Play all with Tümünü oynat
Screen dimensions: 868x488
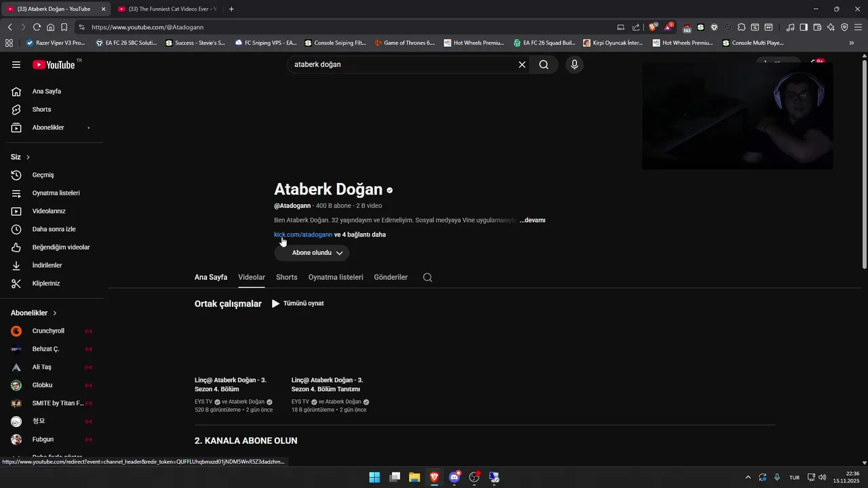(298, 304)
